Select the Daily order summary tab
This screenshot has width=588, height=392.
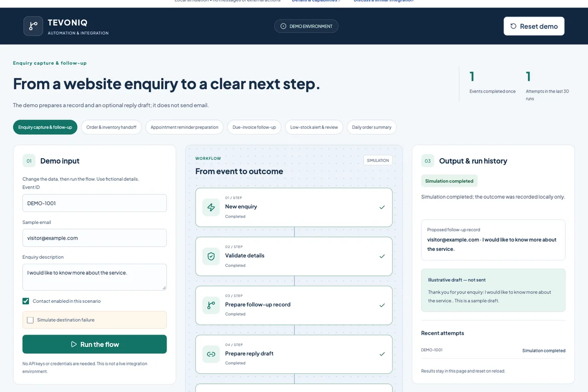[371, 127]
